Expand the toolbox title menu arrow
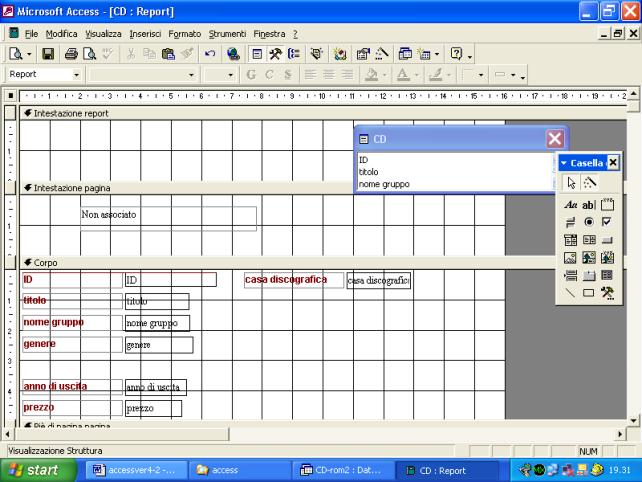This screenshot has width=642, height=482. click(564, 163)
